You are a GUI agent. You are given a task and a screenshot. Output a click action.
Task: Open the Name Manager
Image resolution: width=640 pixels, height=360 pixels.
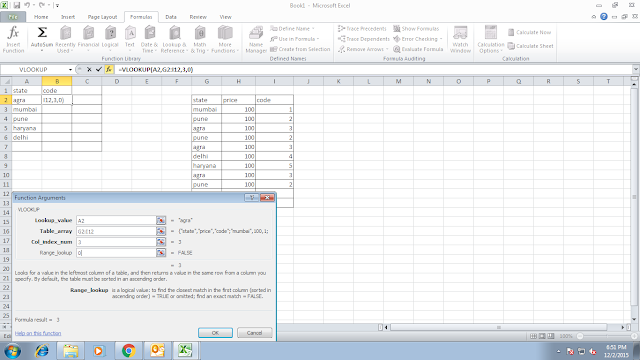point(256,39)
